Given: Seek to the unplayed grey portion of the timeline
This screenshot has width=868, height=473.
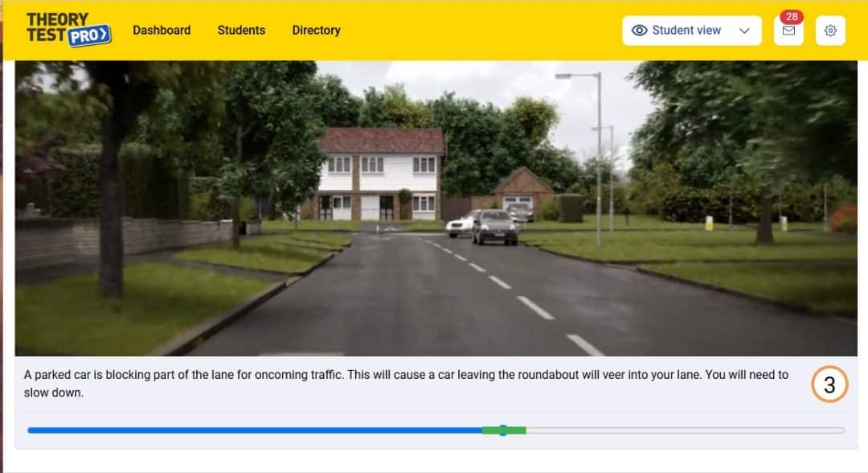Looking at the screenshot, I should pos(685,430).
